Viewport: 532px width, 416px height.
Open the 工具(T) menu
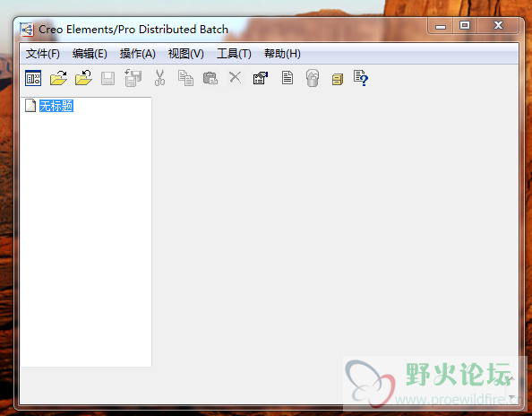coord(234,54)
